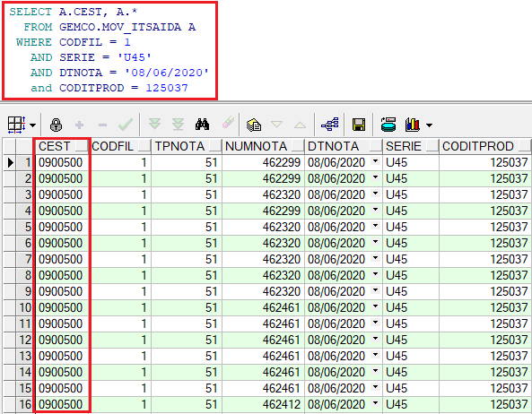Click the binoculars find data icon
The width and height of the screenshot is (532, 414).
pos(202,125)
